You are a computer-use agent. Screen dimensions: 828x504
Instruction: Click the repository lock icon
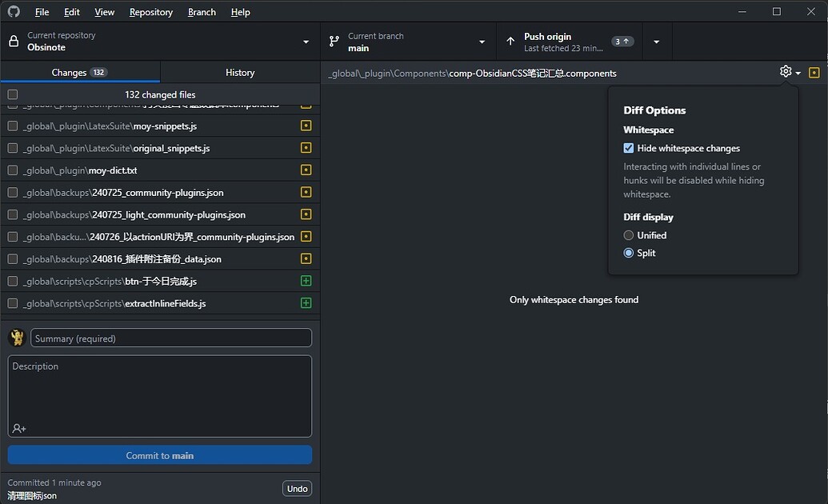tap(13, 41)
